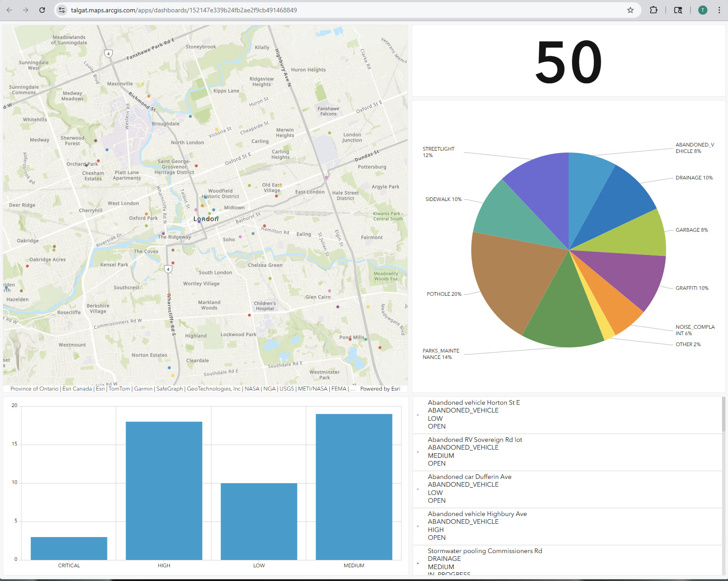Viewport: 728px width, 581px height.
Task: Click the Huron Heights map label
Action: coord(308,70)
